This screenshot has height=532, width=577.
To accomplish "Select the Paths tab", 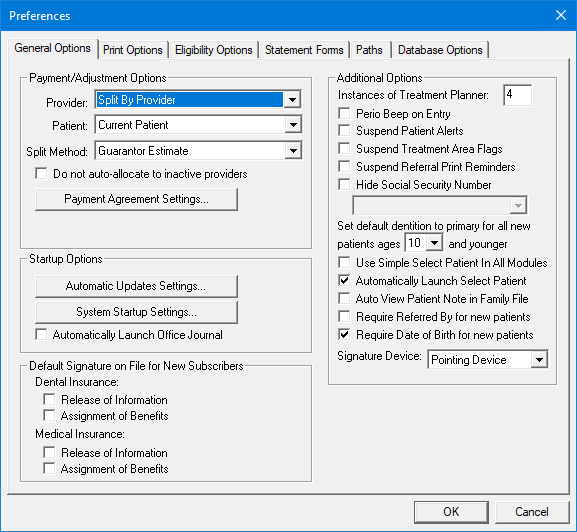I will click(x=369, y=50).
